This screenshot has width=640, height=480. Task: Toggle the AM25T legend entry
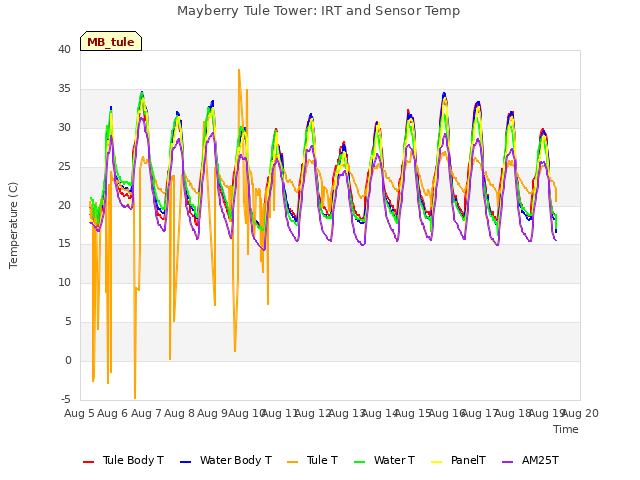pyautogui.click(x=530, y=460)
